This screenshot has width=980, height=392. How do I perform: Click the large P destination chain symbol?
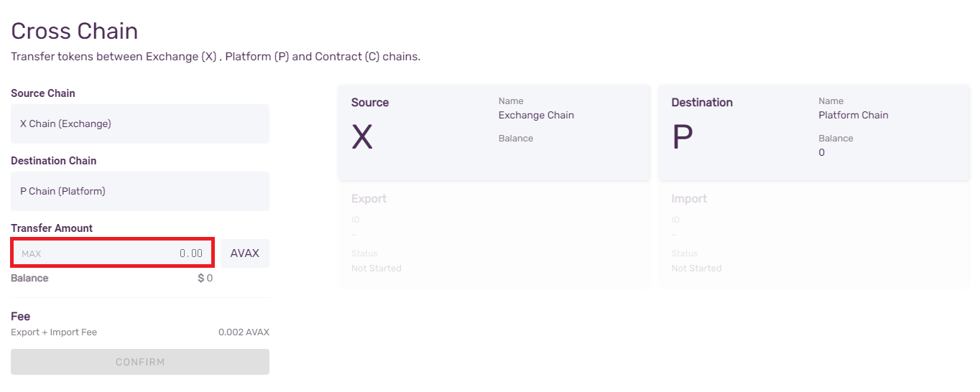point(682,137)
